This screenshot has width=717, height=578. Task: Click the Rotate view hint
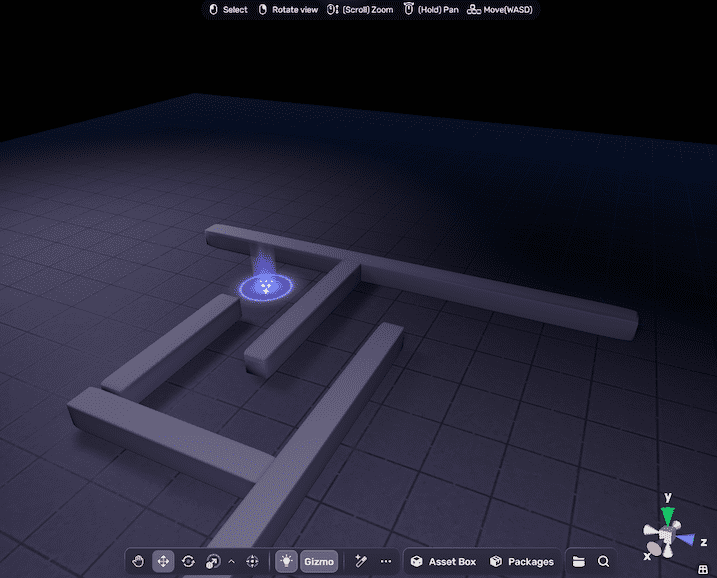pyautogui.click(x=288, y=10)
